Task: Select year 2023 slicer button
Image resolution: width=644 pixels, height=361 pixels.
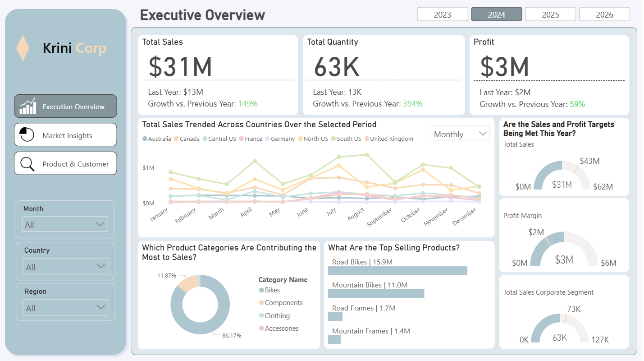Action: pos(443,14)
